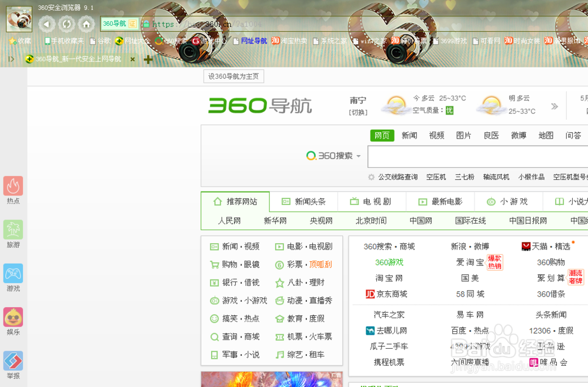588x387 pixels.
Task: Open 综艺·租车 music note category
Action: (300, 354)
